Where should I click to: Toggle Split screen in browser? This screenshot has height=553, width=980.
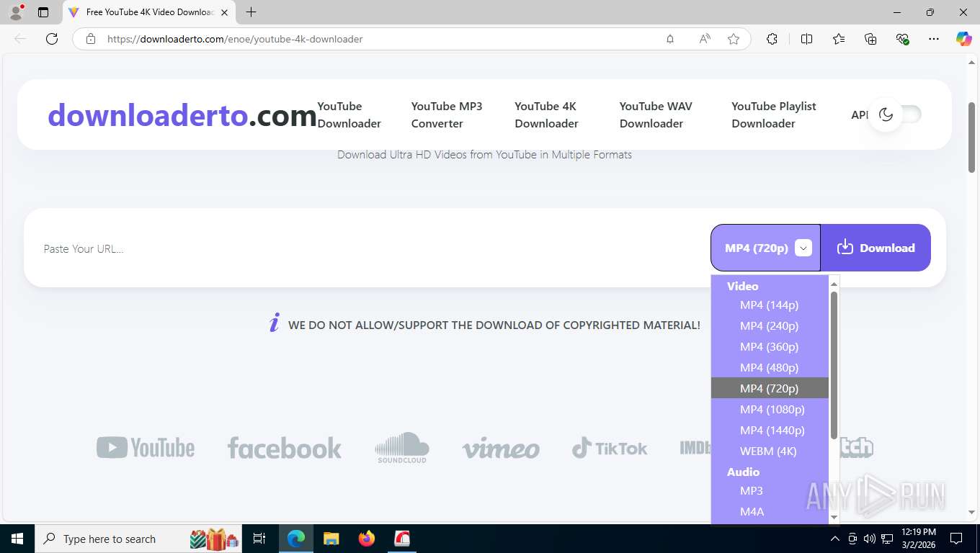point(806,39)
